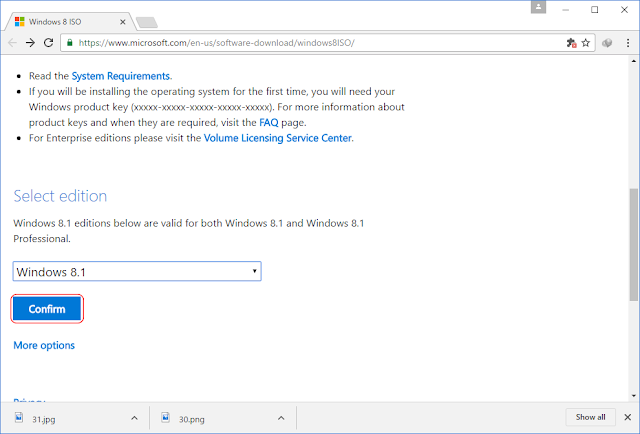Close the downloads bar
Viewport: 640px width, 434px height.
pos(628,417)
